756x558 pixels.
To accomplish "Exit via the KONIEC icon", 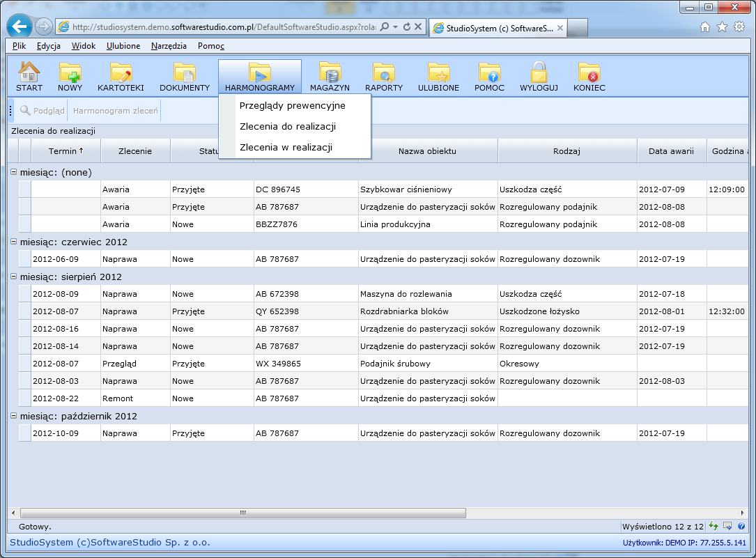I will click(x=589, y=75).
